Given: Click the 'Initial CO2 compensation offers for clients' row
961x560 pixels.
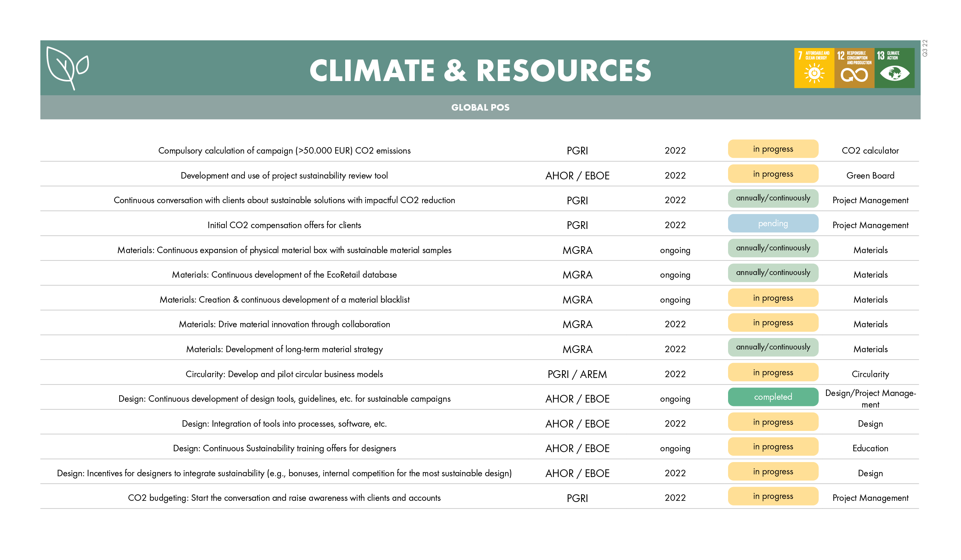Looking at the screenshot, I should click(284, 225).
